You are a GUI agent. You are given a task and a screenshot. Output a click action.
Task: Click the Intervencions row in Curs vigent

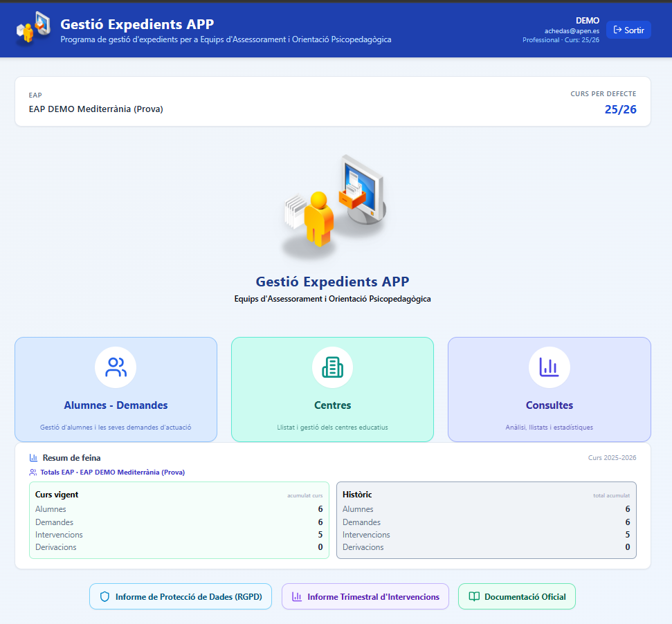tap(179, 535)
